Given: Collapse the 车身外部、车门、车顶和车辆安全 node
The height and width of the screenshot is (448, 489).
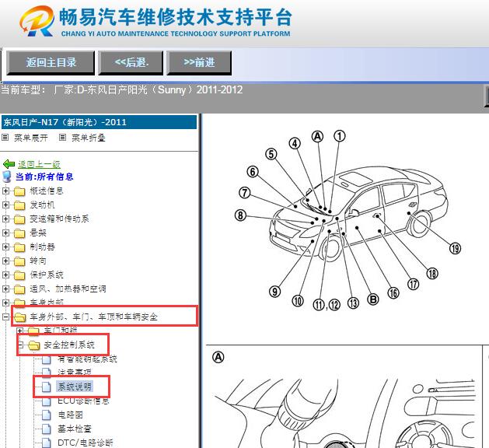Looking at the screenshot, I should click(5, 317).
